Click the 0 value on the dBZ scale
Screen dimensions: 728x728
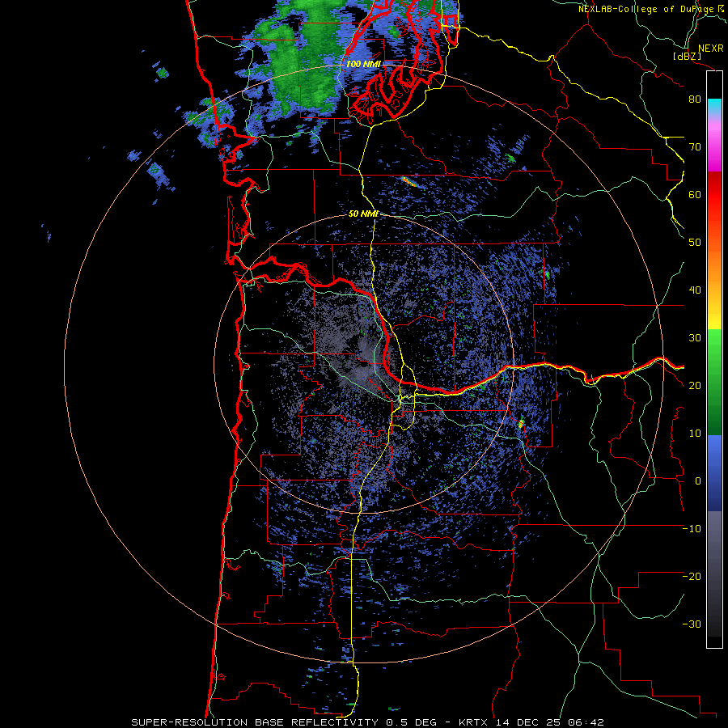[x=698, y=481]
